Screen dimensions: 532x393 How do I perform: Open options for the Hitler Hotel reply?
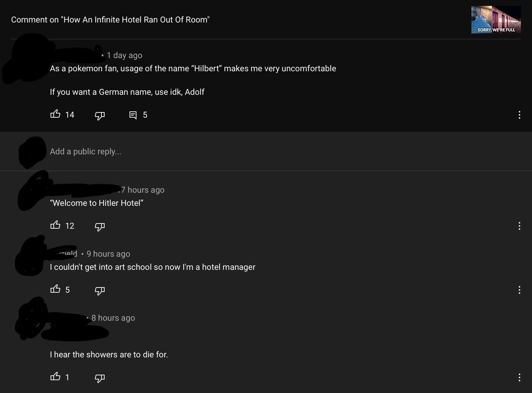point(519,226)
